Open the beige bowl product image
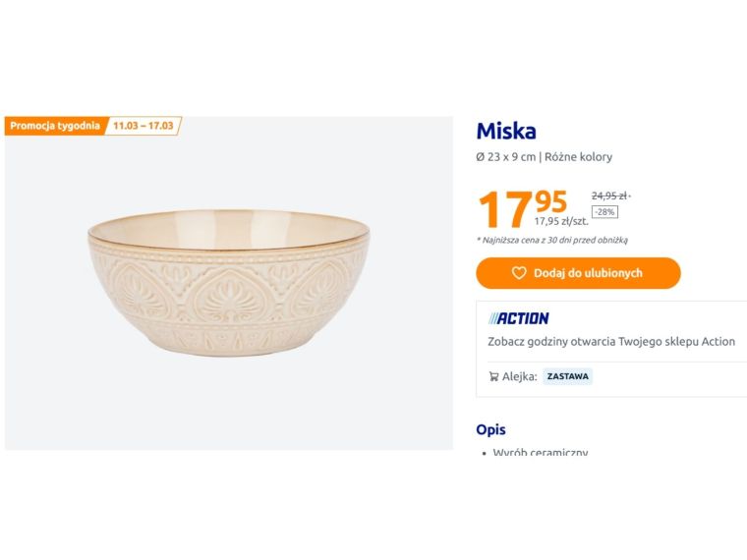 coord(228,284)
